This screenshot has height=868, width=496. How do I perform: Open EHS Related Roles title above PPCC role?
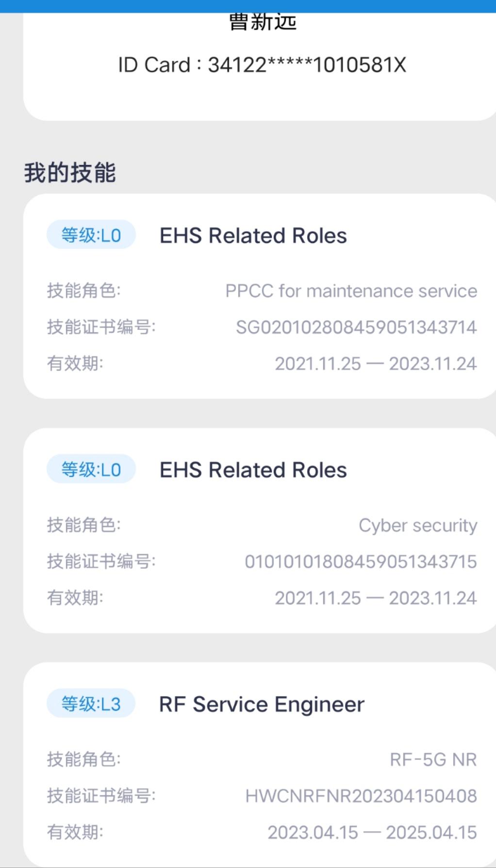(x=253, y=236)
